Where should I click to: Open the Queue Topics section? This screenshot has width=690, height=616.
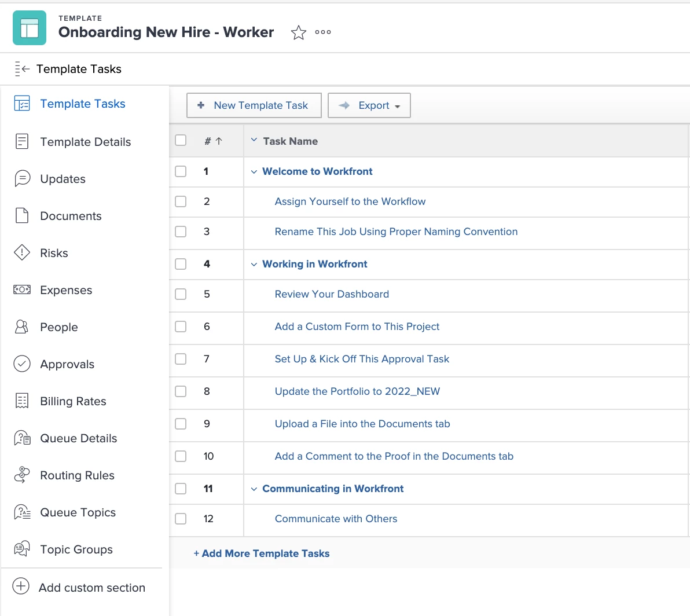click(x=78, y=512)
